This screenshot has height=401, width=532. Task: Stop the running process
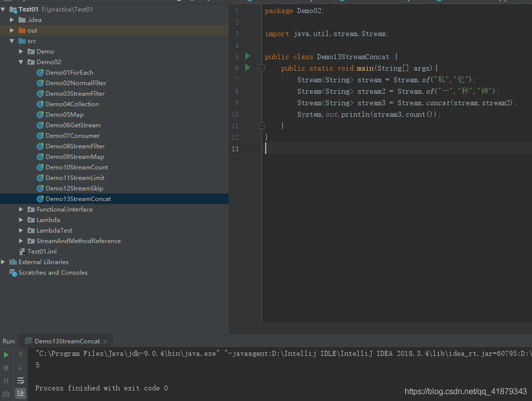click(x=6, y=367)
